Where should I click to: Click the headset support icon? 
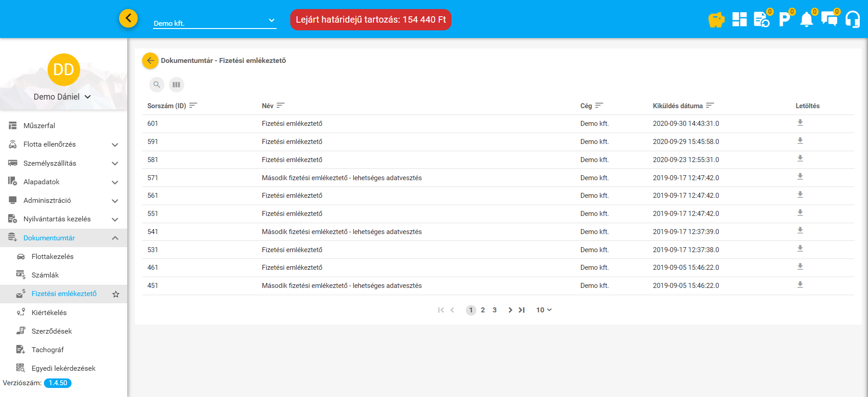coord(852,20)
